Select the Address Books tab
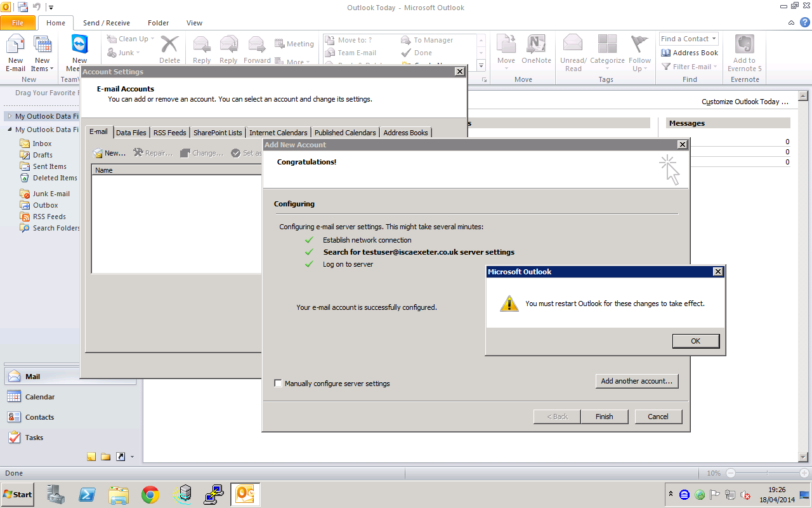Viewport: 812px width, 508px height. (406, 133)
